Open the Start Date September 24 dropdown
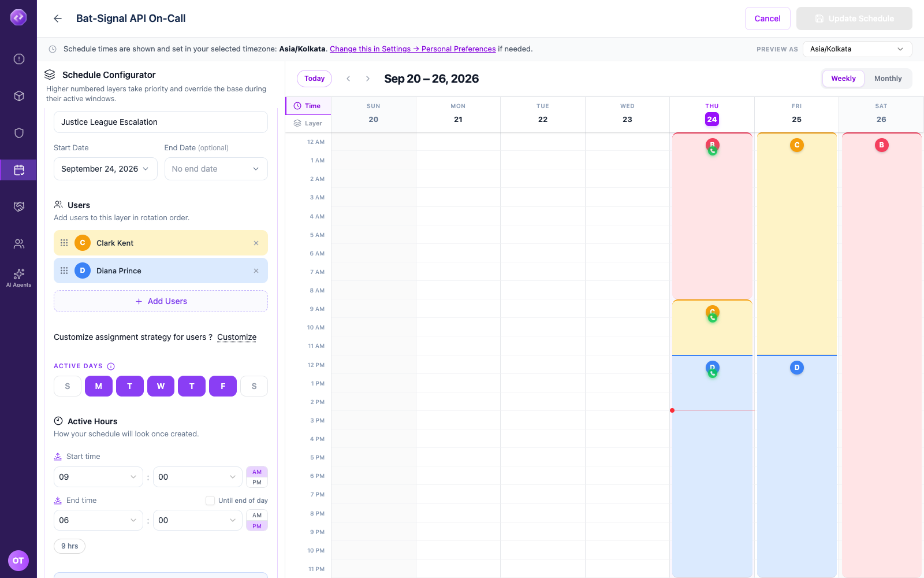This screenshot has height=578, width=924. [106, 169]
